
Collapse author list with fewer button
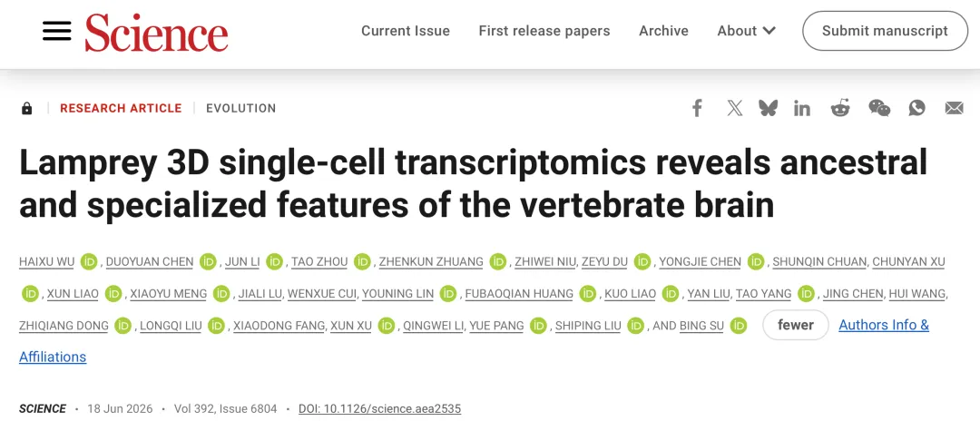796,325
